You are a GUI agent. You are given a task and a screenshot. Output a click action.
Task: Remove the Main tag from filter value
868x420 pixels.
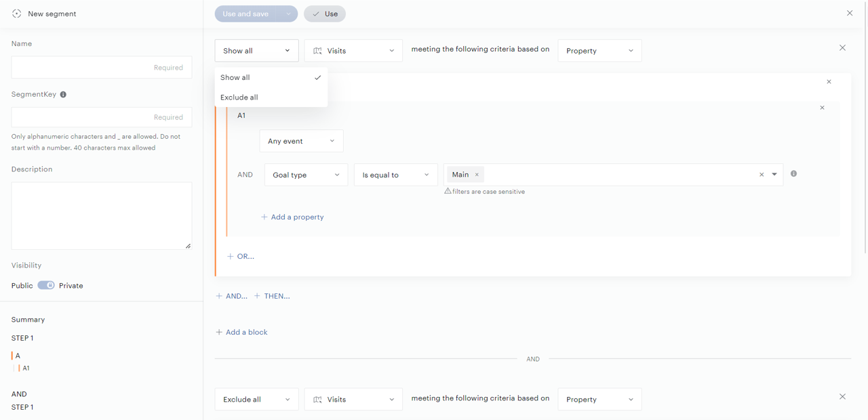click(x=477, y=175)
